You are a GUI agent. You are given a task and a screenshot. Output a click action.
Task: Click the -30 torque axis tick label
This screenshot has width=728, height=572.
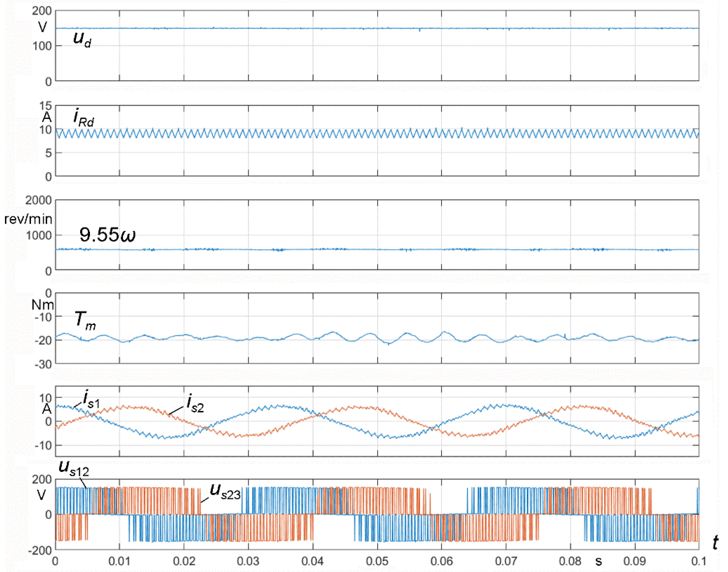pos(43,364)
